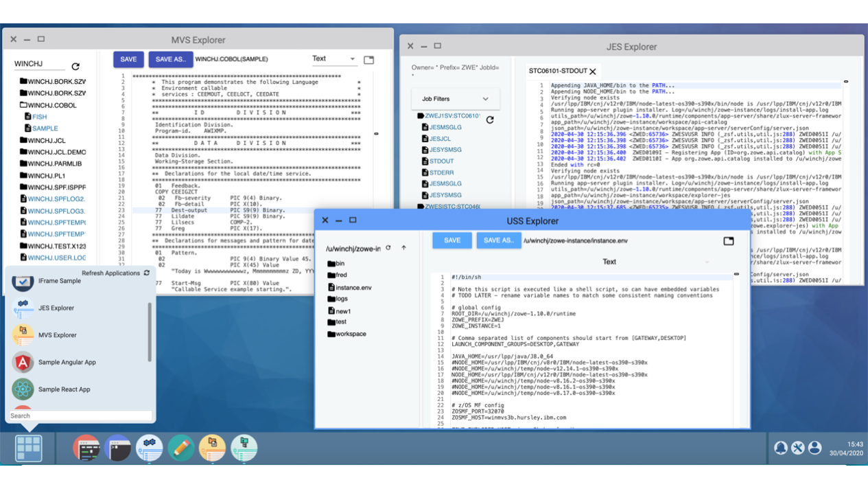Click SAVE in the USS Explorer editor
Image resolution: width=868 pixels, height=489 pixels.
tap(451, 240)
